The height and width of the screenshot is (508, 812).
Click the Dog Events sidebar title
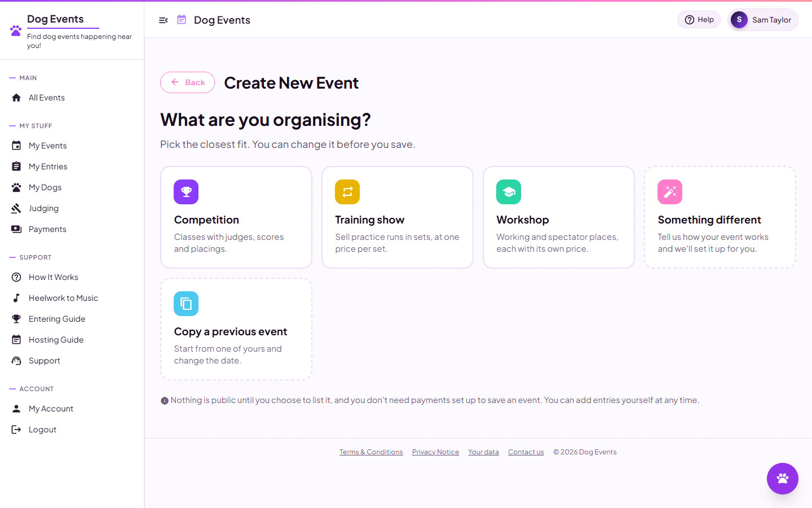click(x=55, y=19)
